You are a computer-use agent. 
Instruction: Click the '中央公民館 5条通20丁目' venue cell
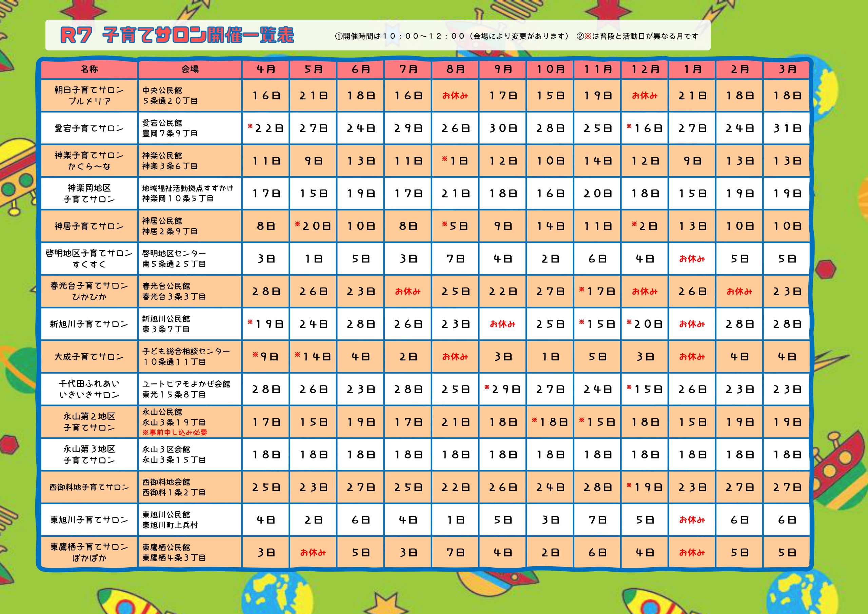(190, 95)
